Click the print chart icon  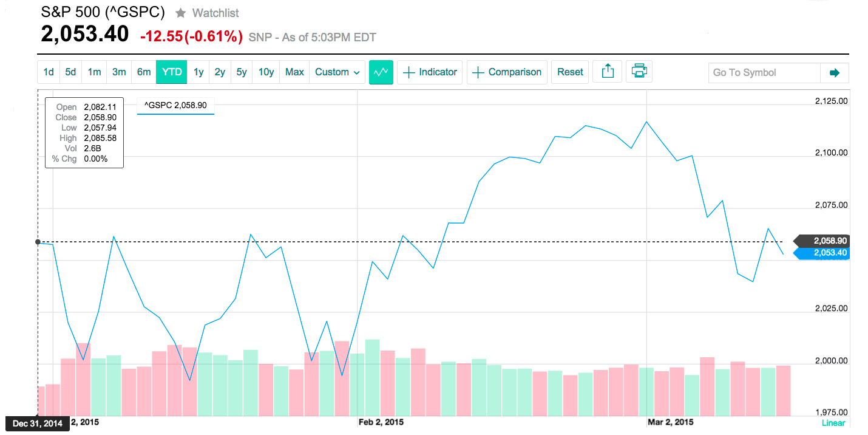click(639, 71)
